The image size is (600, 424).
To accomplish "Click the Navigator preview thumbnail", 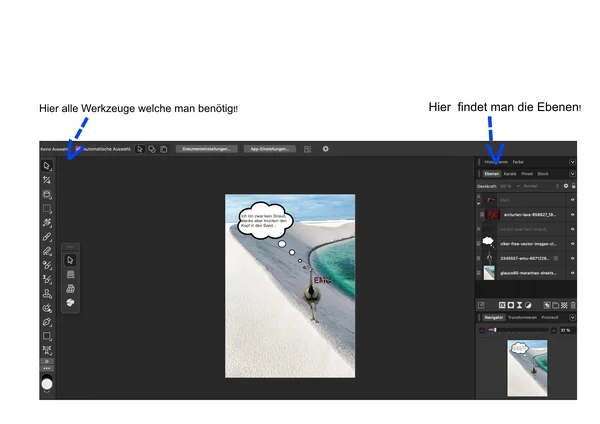I will 528,366.
